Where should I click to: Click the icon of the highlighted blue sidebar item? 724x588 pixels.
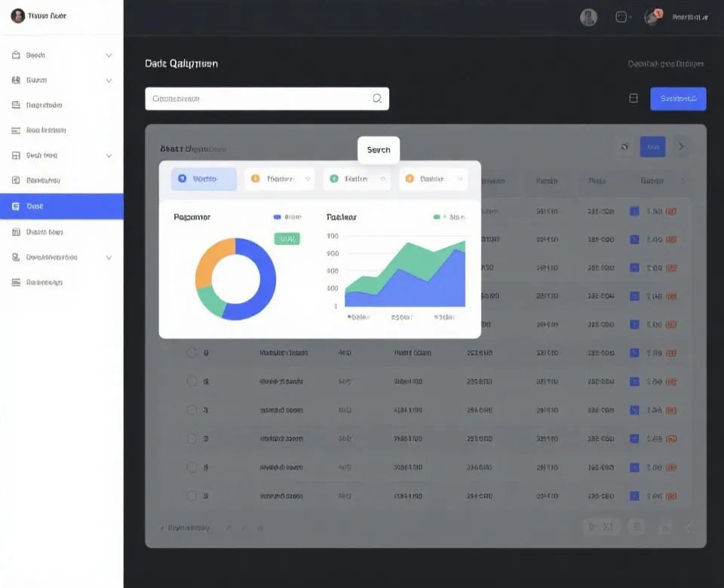click(16, 206)
